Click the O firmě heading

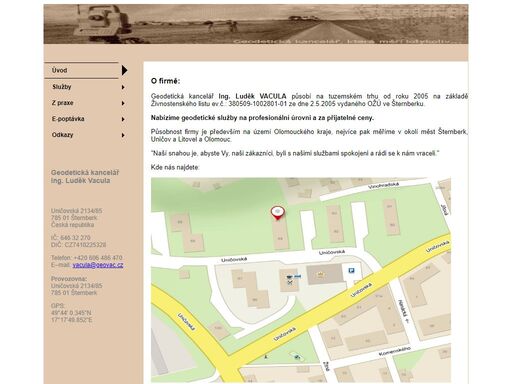click(x=165, y=81)
